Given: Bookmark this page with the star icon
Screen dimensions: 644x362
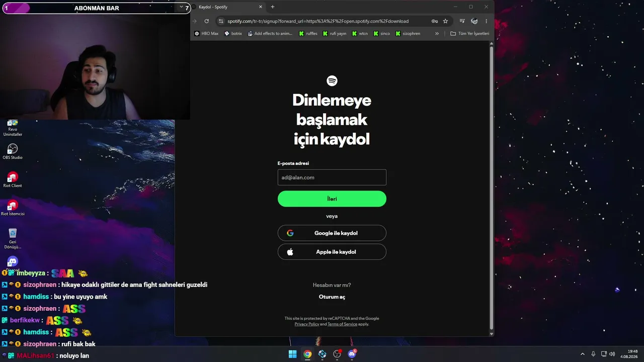Looking at the screenshot, I should tap(445, 21).
